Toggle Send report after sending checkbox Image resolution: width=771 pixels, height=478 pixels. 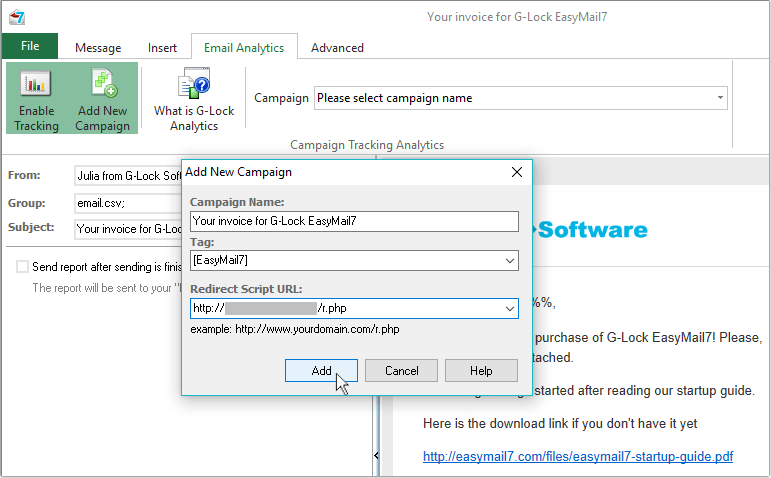click(x=22, y=267)
